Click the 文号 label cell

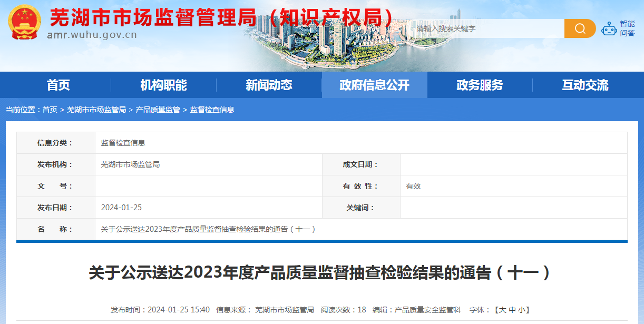[x=55, y=186]
